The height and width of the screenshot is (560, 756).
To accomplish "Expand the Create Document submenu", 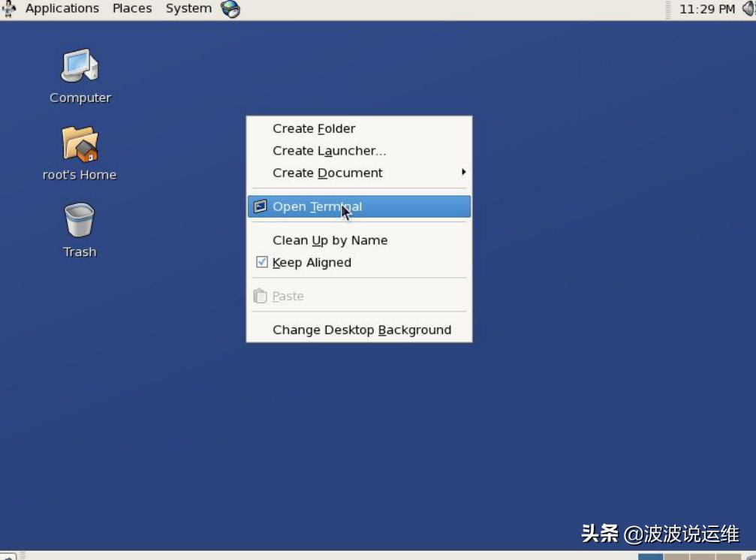I will point(328,173).
